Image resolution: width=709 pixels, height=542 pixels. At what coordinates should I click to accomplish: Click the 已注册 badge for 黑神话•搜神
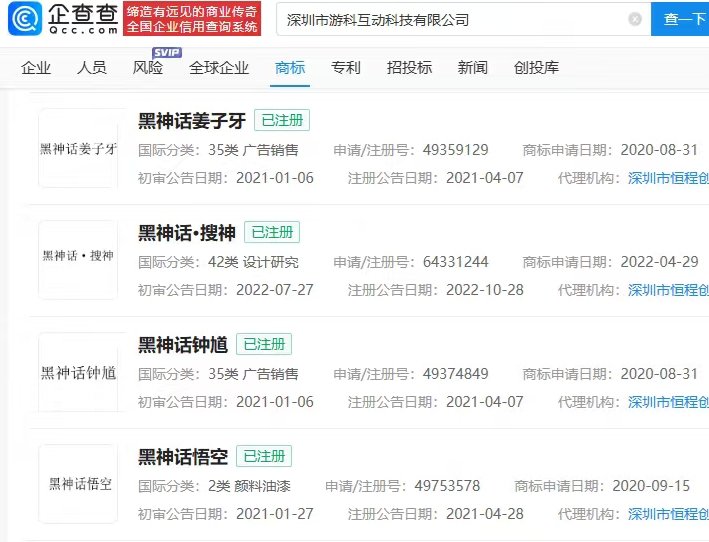[x=272, y=233]
